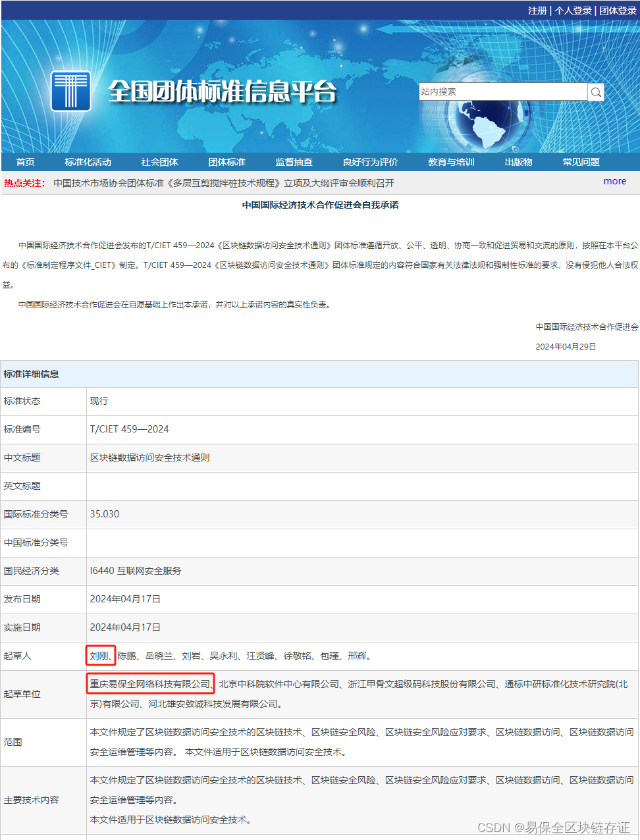Select the 主要技术内容 row label
The height and width of the screenshot is (840, 640).
(x=31, y=800)
